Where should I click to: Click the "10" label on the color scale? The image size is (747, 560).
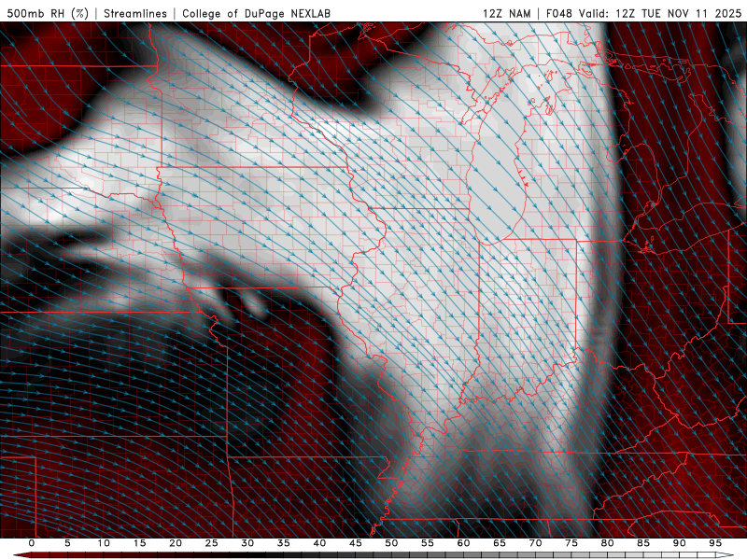[104, 543]
